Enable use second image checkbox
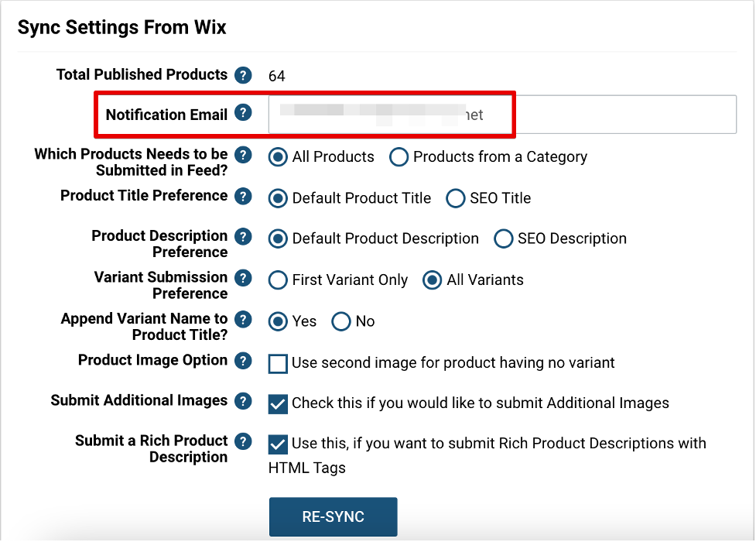756x542 pixels. click(278, 364)
